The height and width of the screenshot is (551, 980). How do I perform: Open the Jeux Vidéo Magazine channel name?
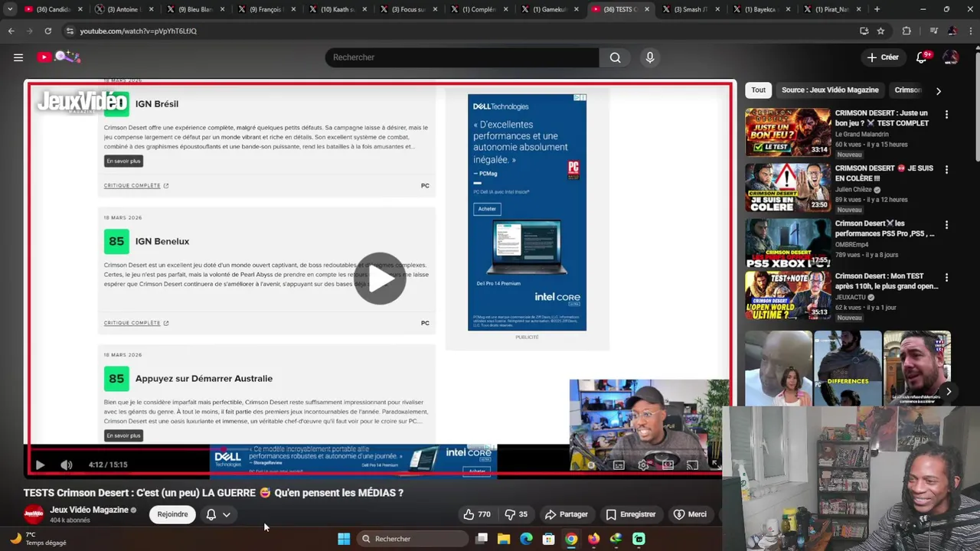(89, 510)
